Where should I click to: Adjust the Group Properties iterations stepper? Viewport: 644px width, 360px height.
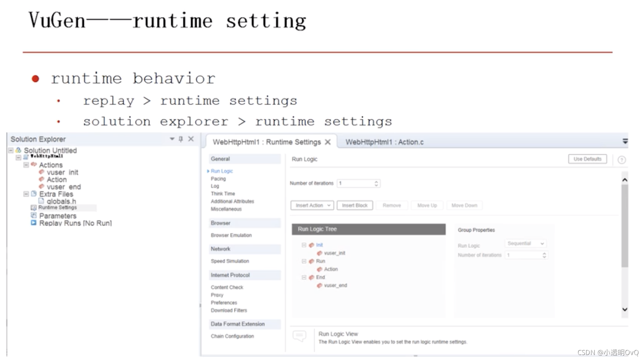pos(544,255)
